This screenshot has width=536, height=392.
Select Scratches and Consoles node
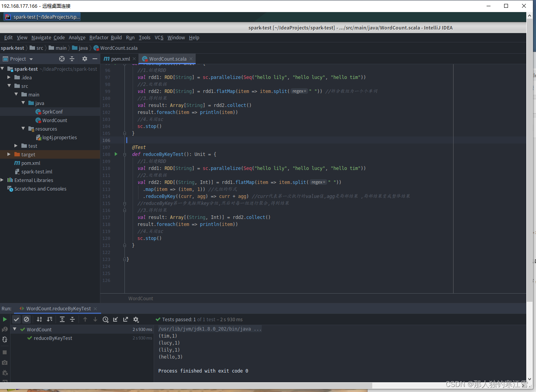[50, 189]
